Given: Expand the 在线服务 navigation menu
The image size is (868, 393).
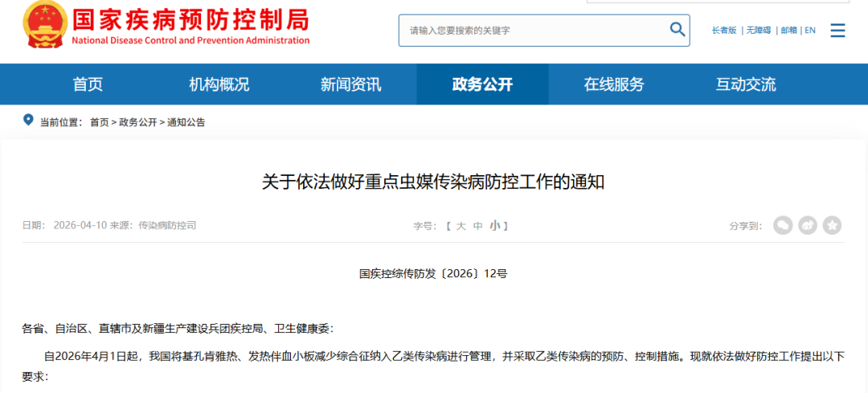Looking at the screenshot, I should pos(614,84).
